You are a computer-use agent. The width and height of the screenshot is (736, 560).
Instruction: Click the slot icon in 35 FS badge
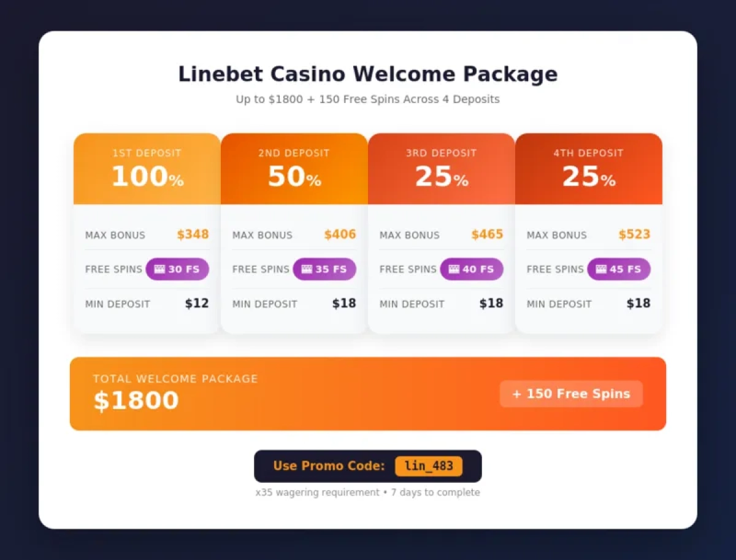(307, 269)
